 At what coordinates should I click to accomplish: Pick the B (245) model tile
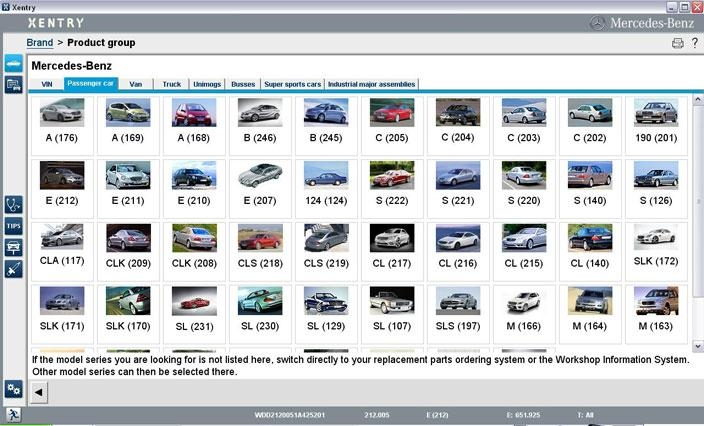(326, 126)
